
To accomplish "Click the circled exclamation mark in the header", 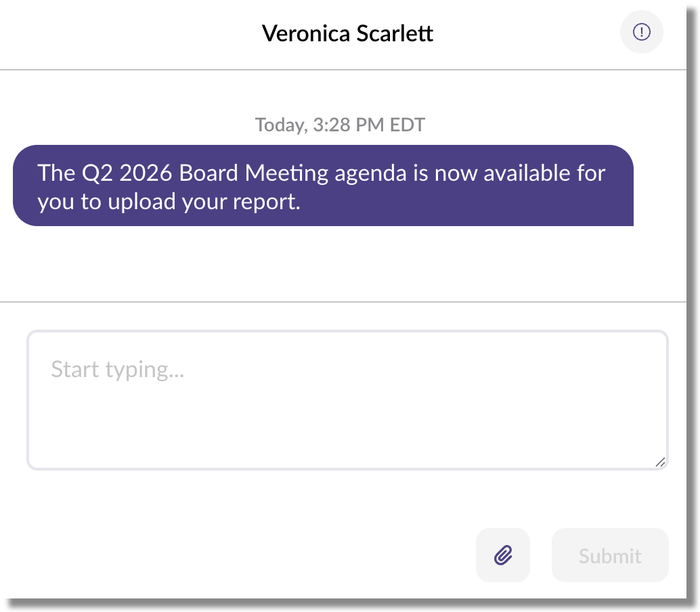I will 641,32.
